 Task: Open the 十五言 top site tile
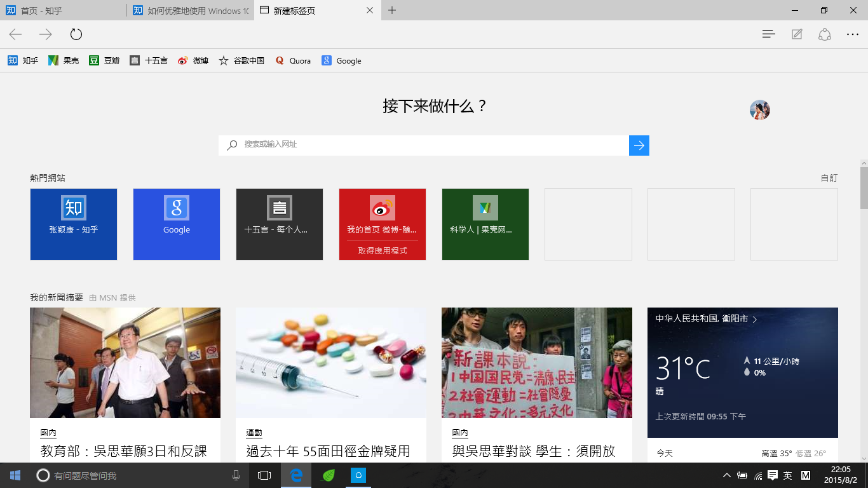[x=280, y=224]
